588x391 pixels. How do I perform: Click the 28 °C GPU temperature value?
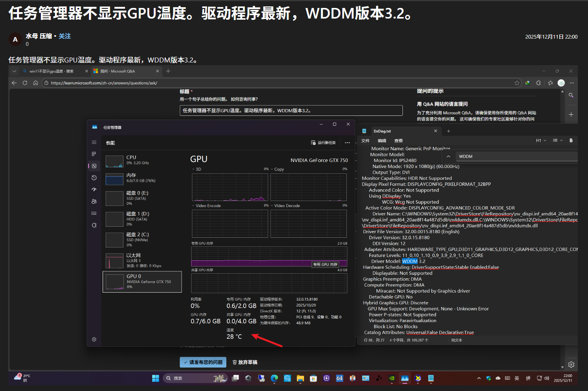click(x=234, y=336)
